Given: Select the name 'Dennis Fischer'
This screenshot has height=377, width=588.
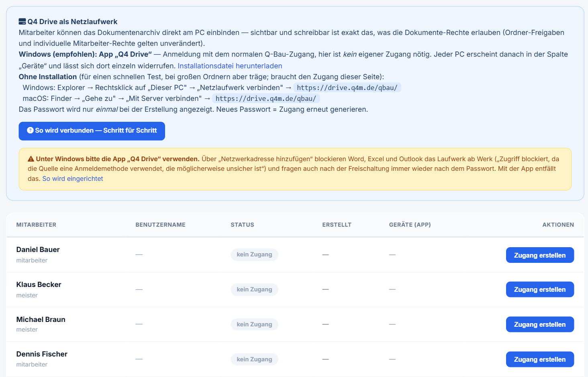Looking at the screenshot, I should pyautogui.click(x=42, y=354).
